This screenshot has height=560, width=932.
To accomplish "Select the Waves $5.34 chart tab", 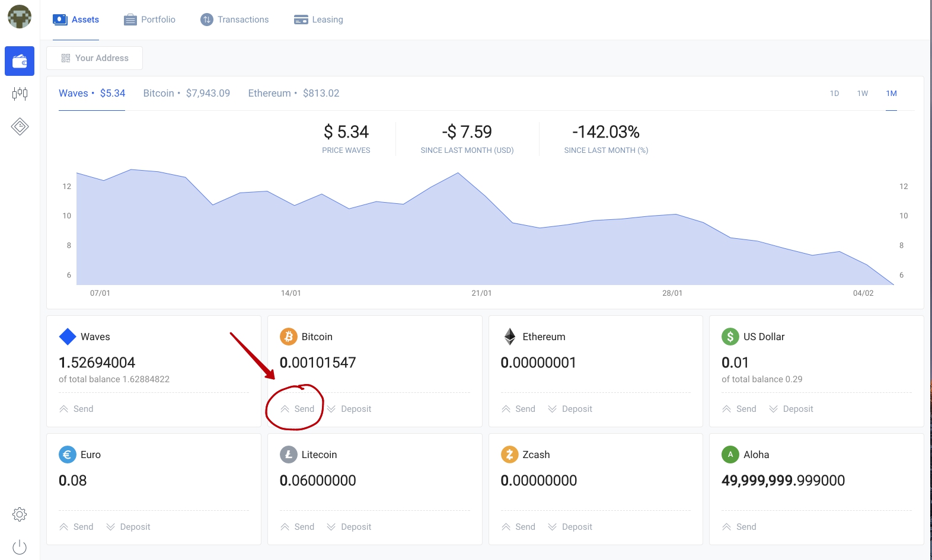I will (x=92, y=93).
